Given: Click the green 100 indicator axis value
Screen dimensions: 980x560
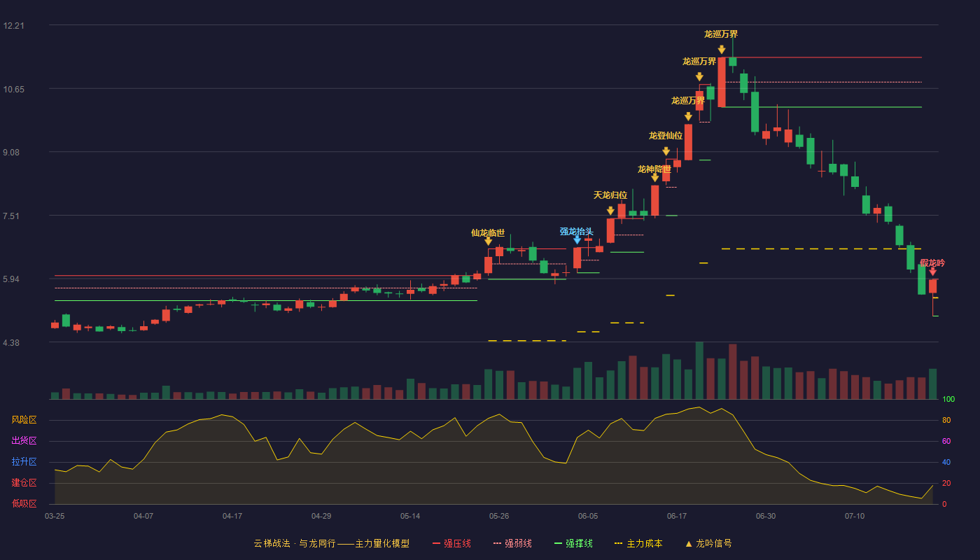Looking at the screenshot, I should [948, 400].
